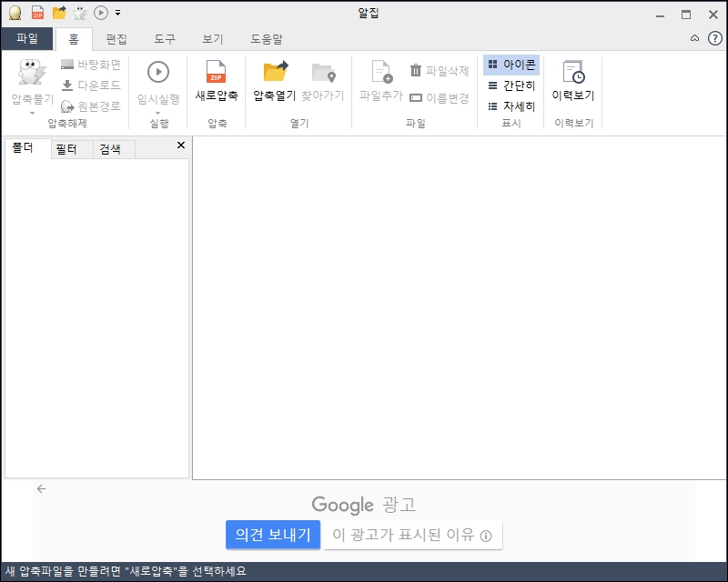Open the 파일 menu

click(x=27, y=38)
